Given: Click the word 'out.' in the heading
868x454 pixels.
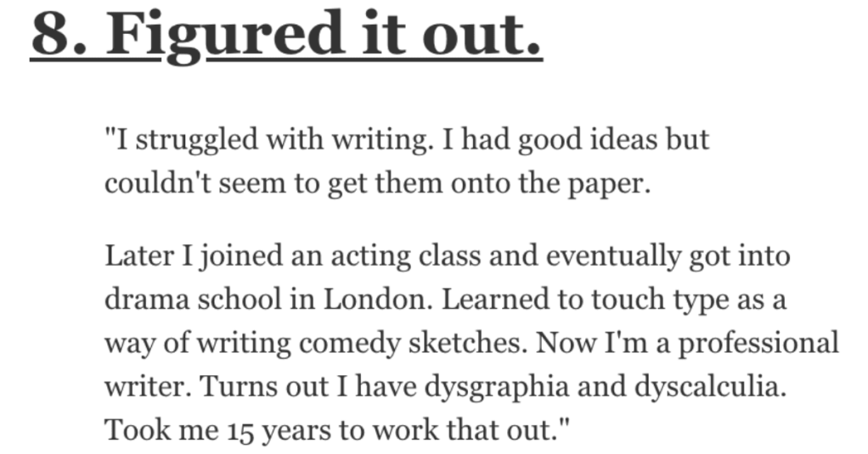Looking at the screenshot, I should 482,34.
